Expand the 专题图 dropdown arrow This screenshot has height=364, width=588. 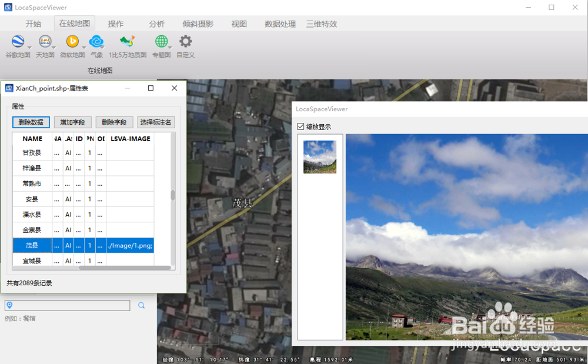click(170, 48)
